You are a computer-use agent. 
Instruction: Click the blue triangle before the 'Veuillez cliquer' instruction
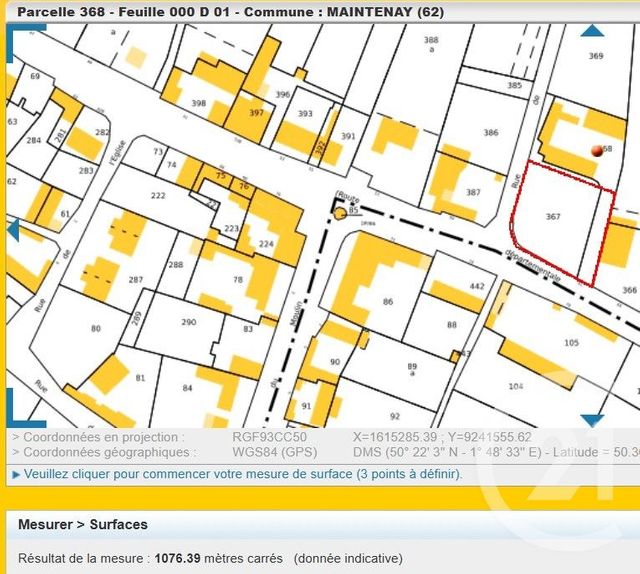(x=16, y=475)
